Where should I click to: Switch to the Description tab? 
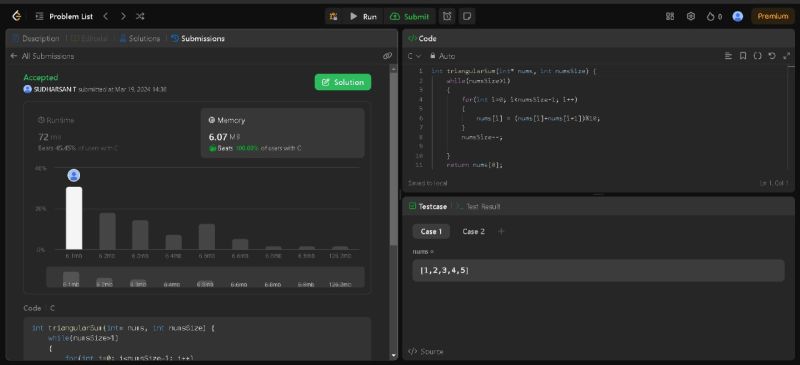tap(36, 38)
